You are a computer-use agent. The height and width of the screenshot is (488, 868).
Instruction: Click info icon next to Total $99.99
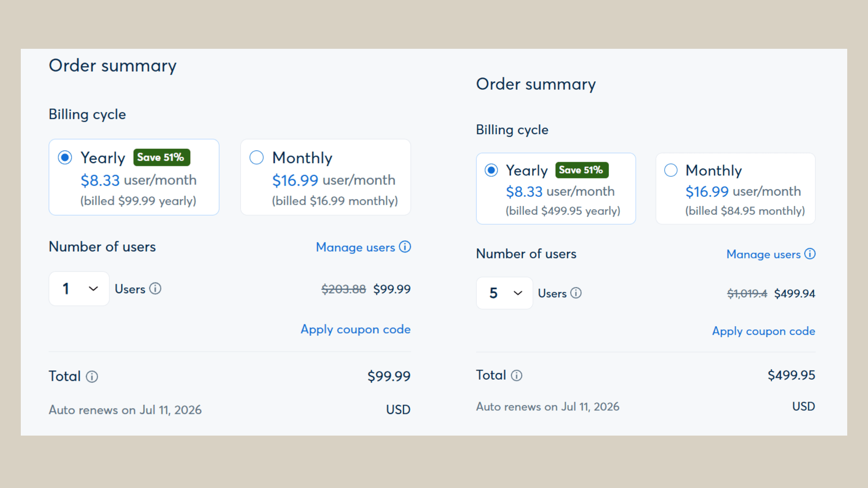[x=92, y=376]
